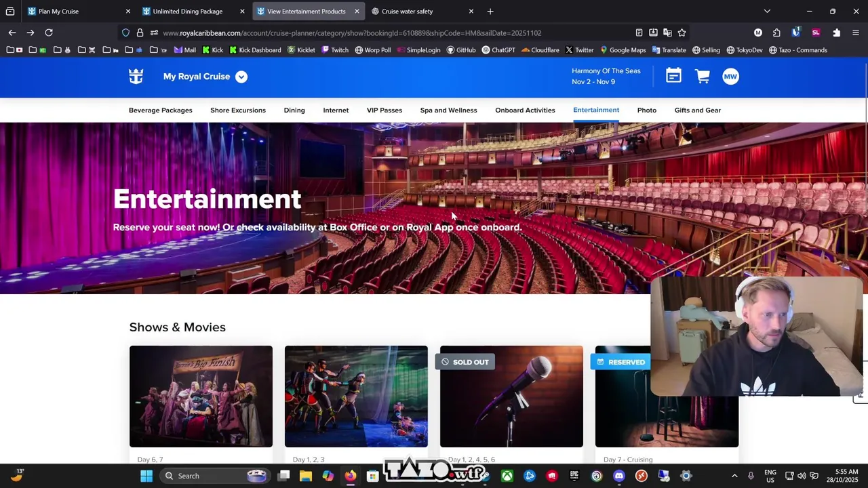Select the Entertainment category tab

[x=596, y=110]
